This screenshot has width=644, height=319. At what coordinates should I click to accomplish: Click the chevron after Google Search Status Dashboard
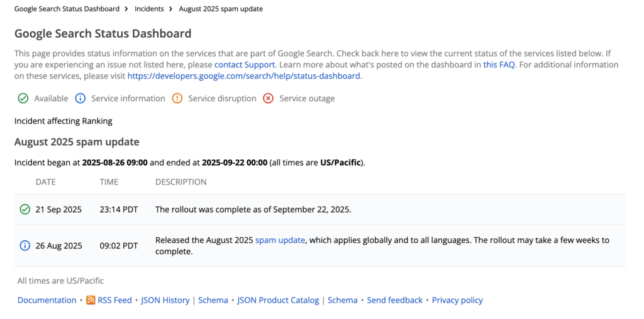tap(127, 9)
